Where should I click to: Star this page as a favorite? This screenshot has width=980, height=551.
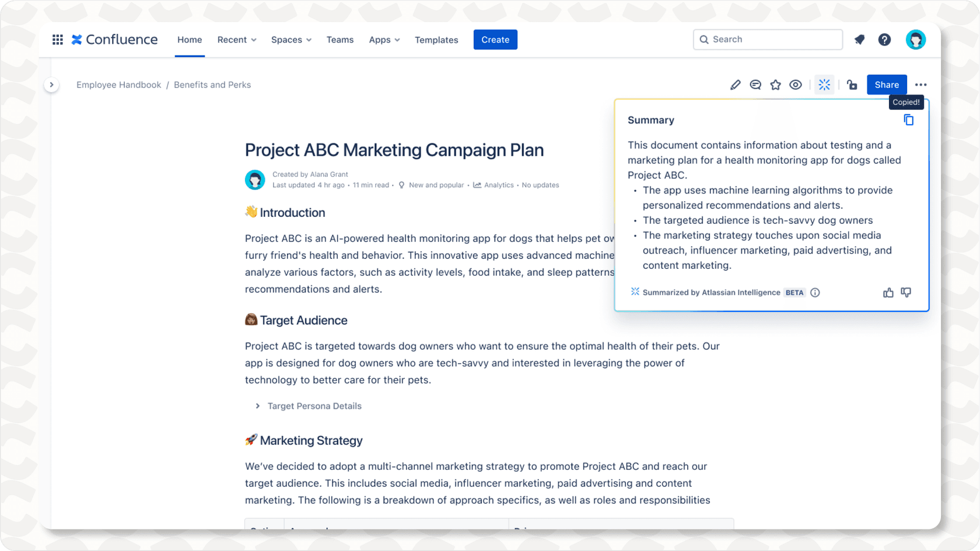[x=775, y=85]
